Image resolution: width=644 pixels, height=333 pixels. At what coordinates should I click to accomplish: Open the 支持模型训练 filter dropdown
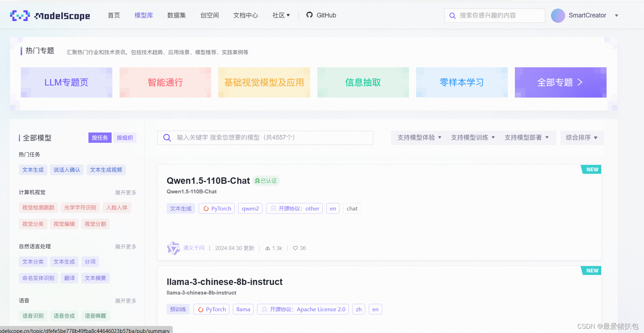tap(473, 137)
